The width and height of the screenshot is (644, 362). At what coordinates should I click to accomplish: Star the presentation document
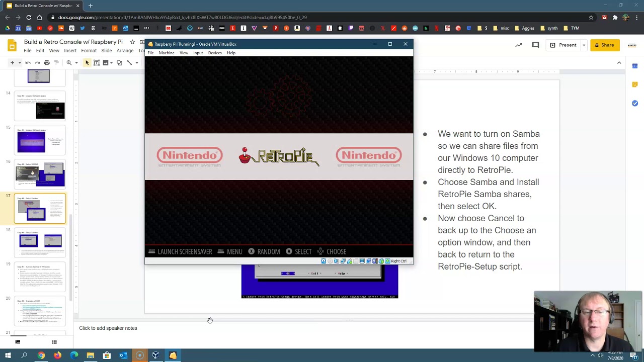(132, 42)
